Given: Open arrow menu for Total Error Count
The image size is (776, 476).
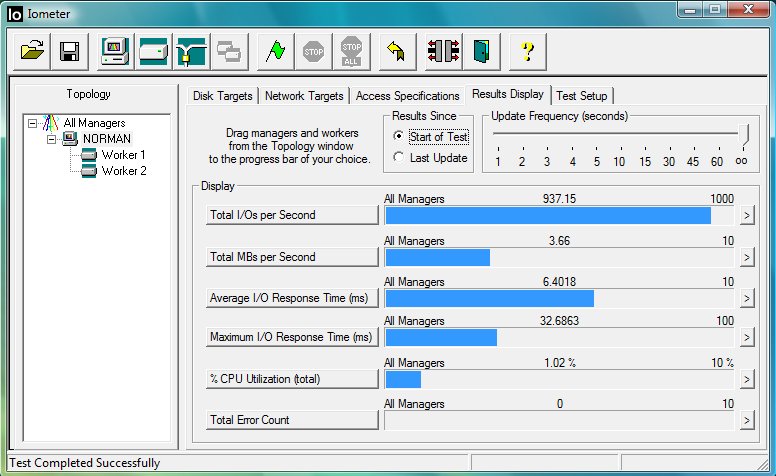Looking at the screenshot, I should 747,421.
